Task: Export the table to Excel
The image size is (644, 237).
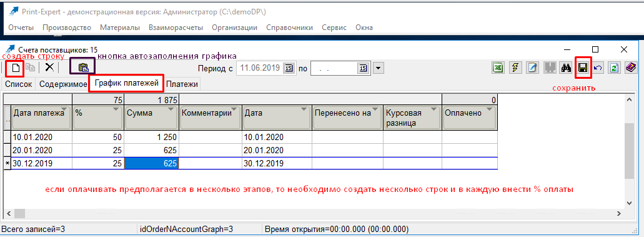Action: (498, 68)
